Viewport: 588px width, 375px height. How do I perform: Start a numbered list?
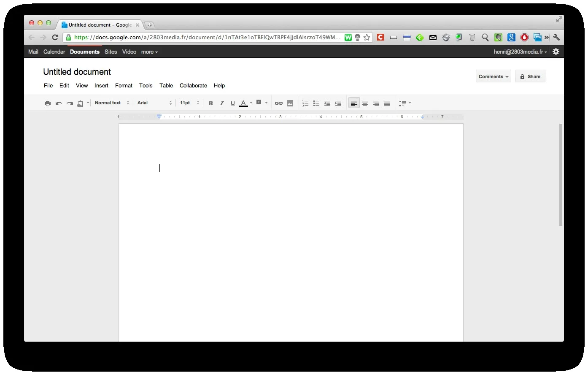pyautogui.click(x=305, y=103)
